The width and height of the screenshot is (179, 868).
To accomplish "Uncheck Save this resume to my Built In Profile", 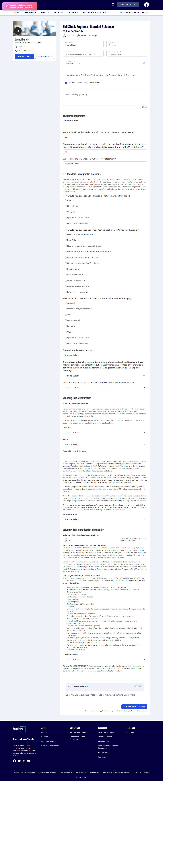I will [x=66, y=83].
